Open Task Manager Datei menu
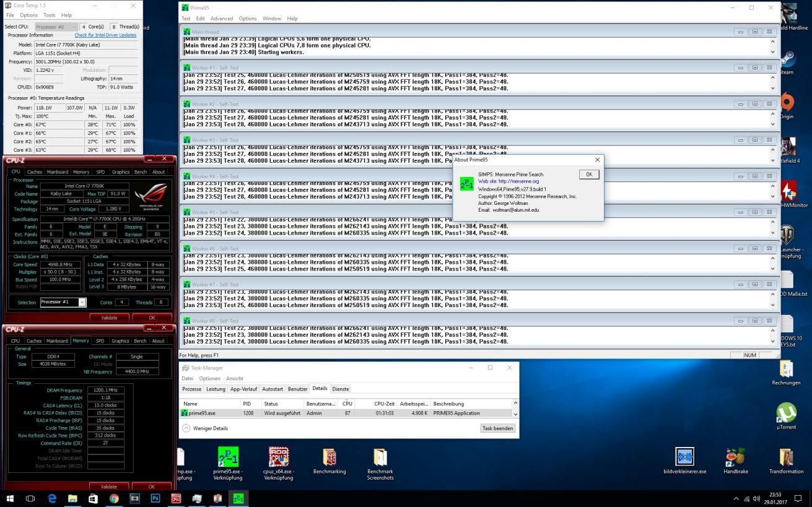This screenshot has width=812, height=507. click(x=187, y=378)
